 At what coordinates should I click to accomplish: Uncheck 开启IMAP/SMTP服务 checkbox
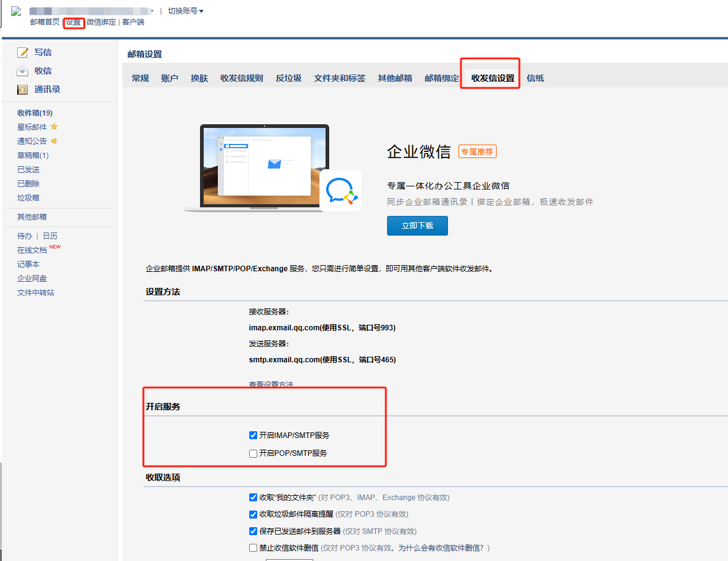pos(253,436)
